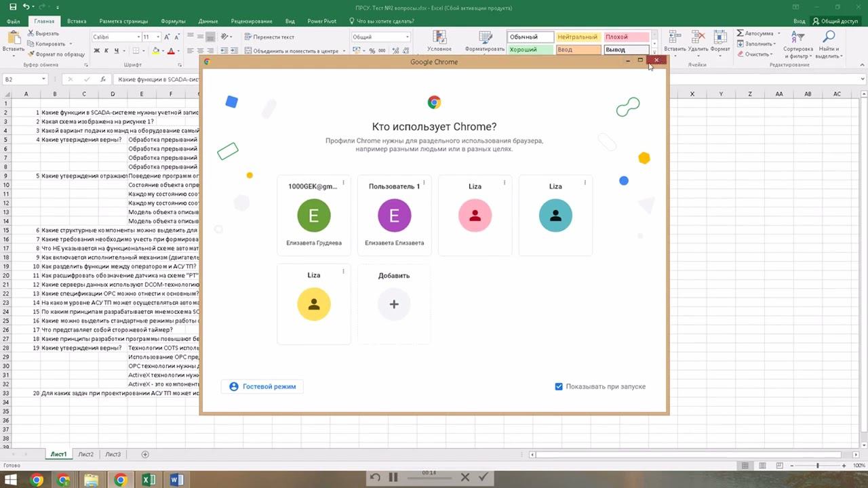Expand the formula bar arrow

(x=863, y=79)
